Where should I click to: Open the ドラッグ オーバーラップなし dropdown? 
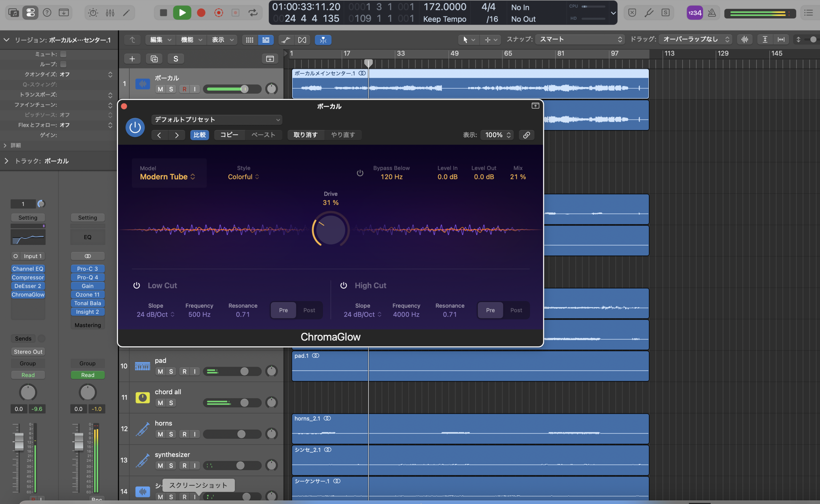pyautogui.click(x=695, y=39)
